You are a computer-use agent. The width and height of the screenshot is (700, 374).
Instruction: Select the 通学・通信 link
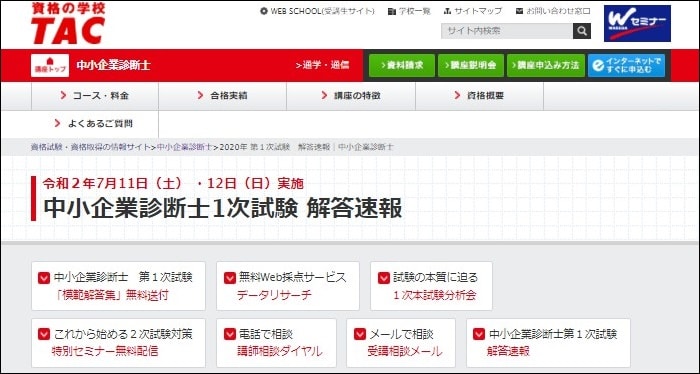click(322, 65)
